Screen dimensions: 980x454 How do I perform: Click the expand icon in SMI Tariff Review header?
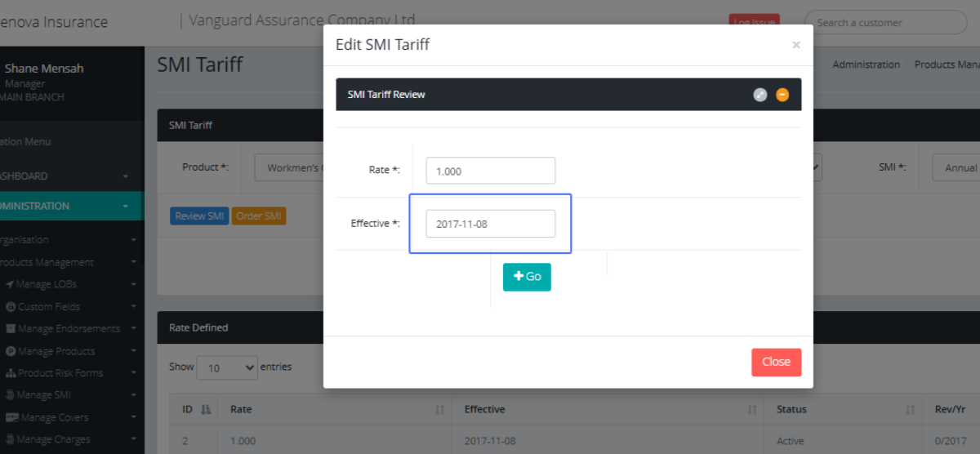tap(760, 95)
